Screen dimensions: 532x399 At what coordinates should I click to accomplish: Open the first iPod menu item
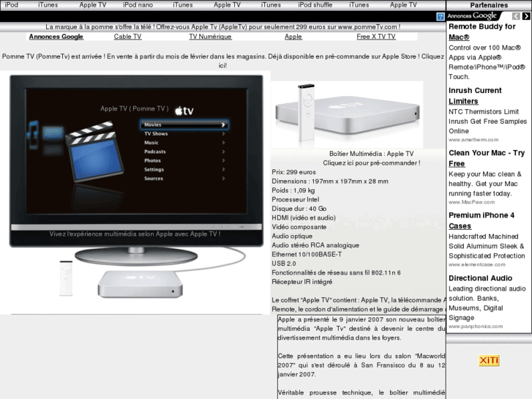[11, 4]
